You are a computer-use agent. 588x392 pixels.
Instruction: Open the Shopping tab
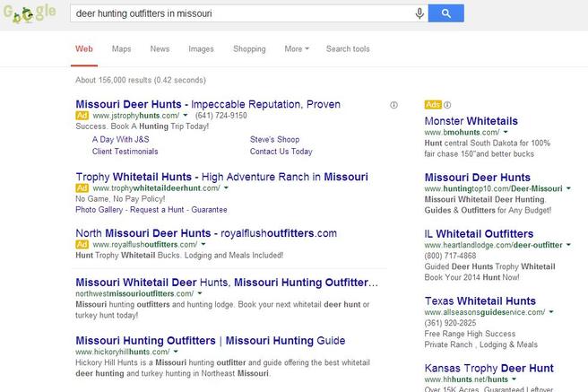pos(249,49)
